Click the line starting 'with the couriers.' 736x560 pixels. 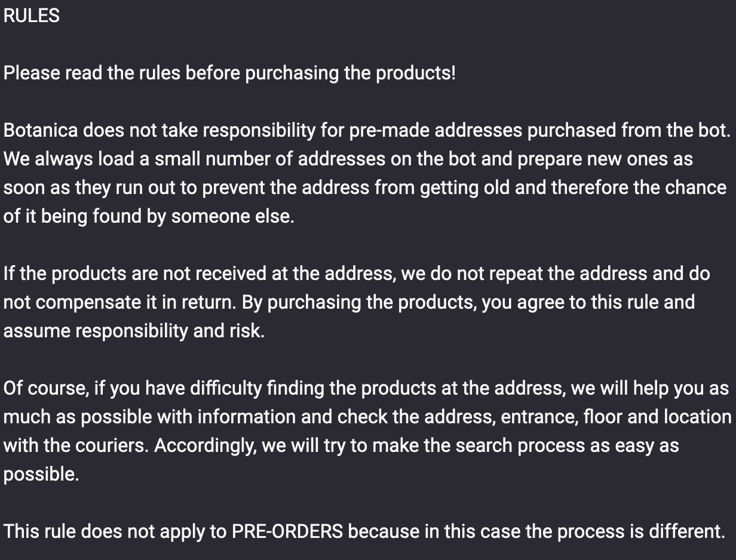(x=341, y=445)
